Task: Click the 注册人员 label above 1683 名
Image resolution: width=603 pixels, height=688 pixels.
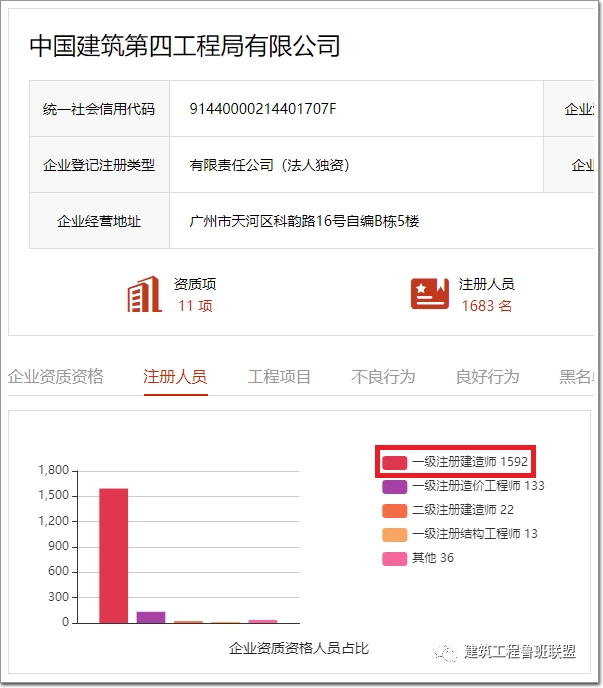Action: pyautogui.click(x=487, y=284)
